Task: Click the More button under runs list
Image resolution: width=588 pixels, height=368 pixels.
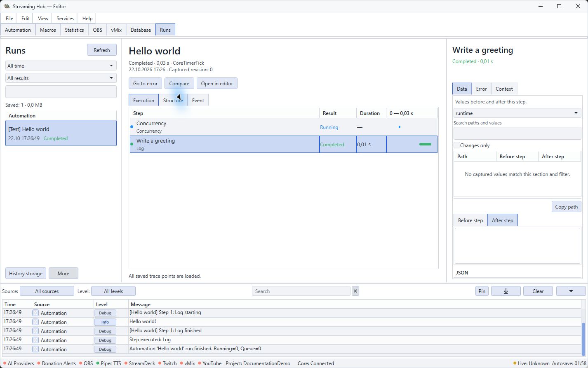Action: 64,273
